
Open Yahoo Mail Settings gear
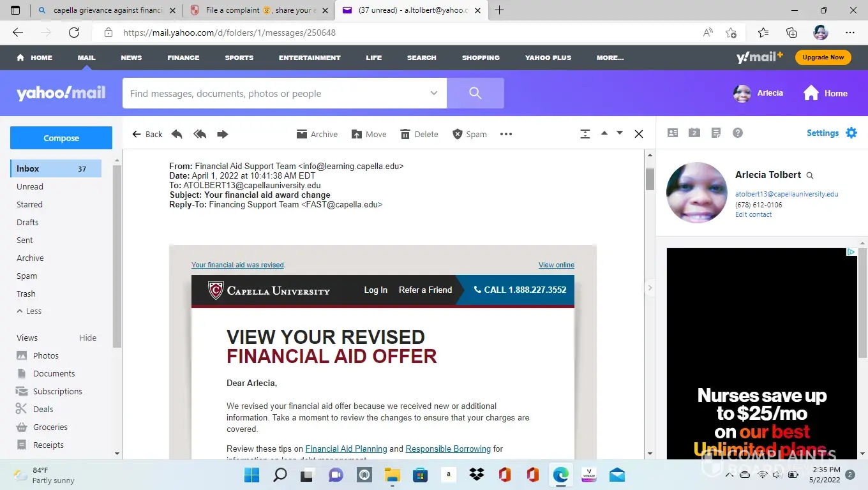(x=851, y=133)
